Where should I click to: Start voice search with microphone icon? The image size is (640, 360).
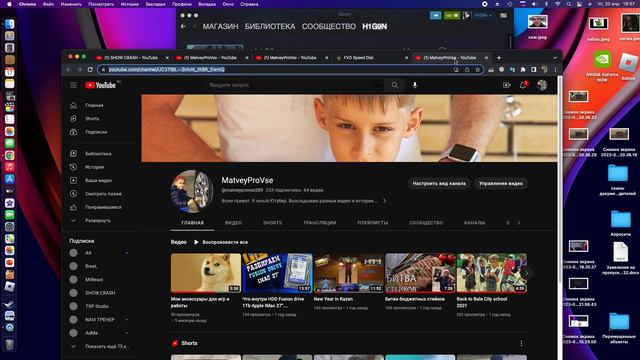click(x=415, y=85)
